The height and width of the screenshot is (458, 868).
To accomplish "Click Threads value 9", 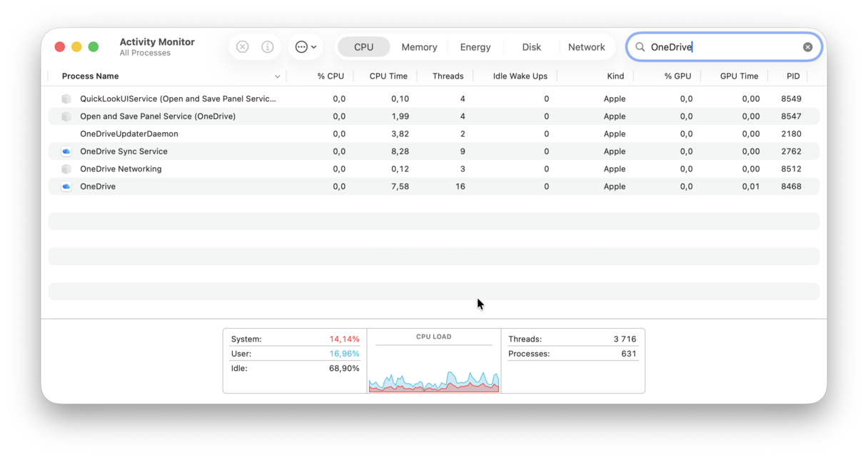I will (x=463, y=151).
